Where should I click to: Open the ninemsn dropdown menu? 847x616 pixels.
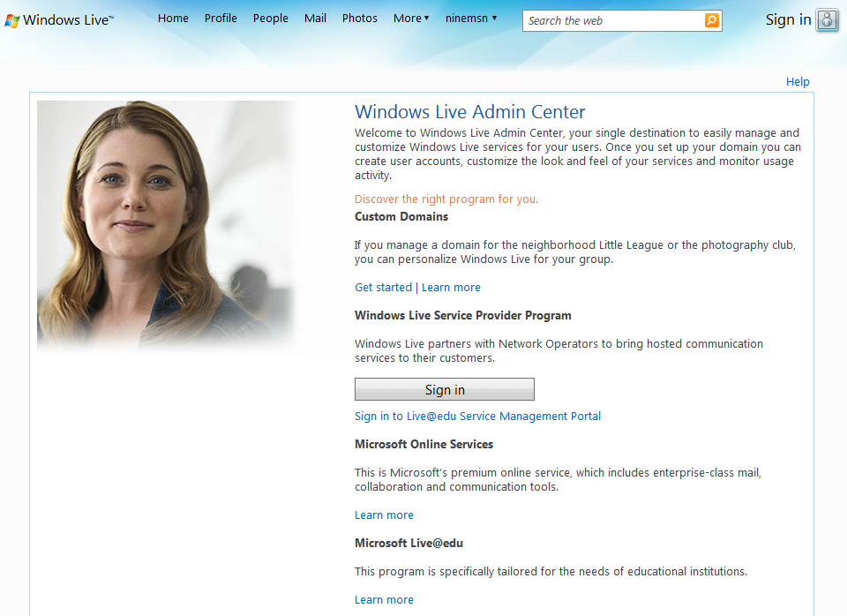tap(471, 18)
